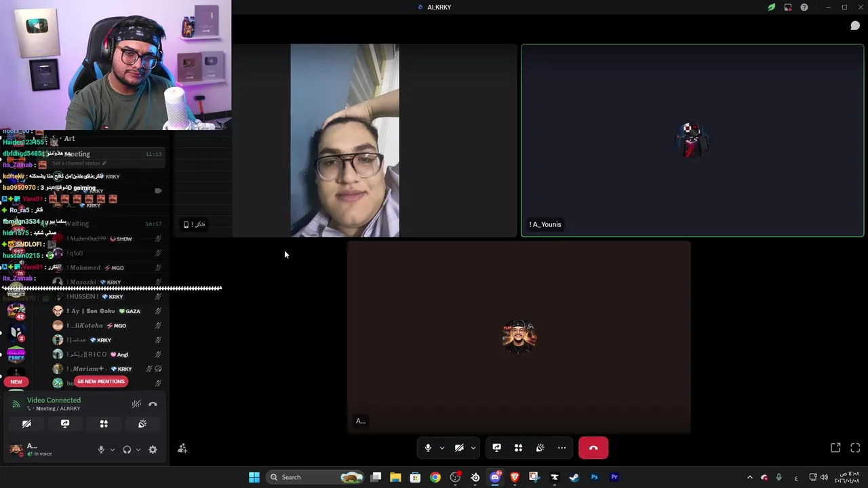
Task: Open soundboard from call controls bar
Action: [x=540, y=448]
